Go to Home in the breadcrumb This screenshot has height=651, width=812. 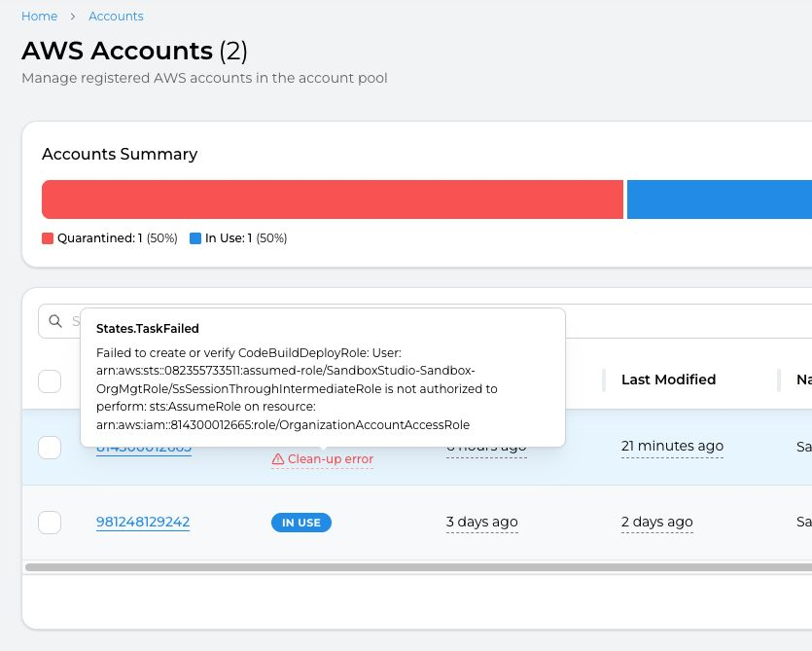click(x=39, y=17)
